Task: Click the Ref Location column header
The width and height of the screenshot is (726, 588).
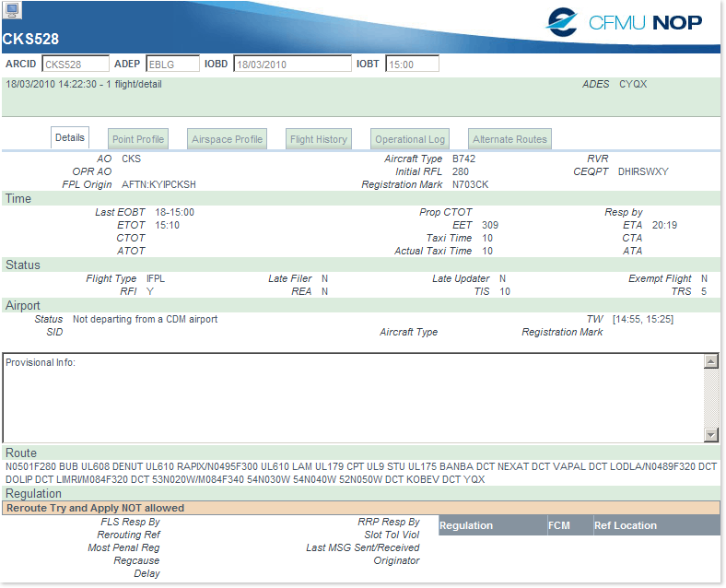Action: (653, 525)
